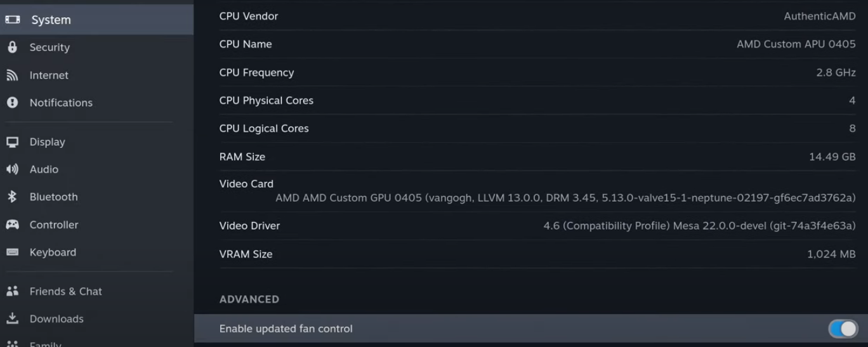
Task: Click the Bluetooth symbol icon
Action: coord(12,197)
